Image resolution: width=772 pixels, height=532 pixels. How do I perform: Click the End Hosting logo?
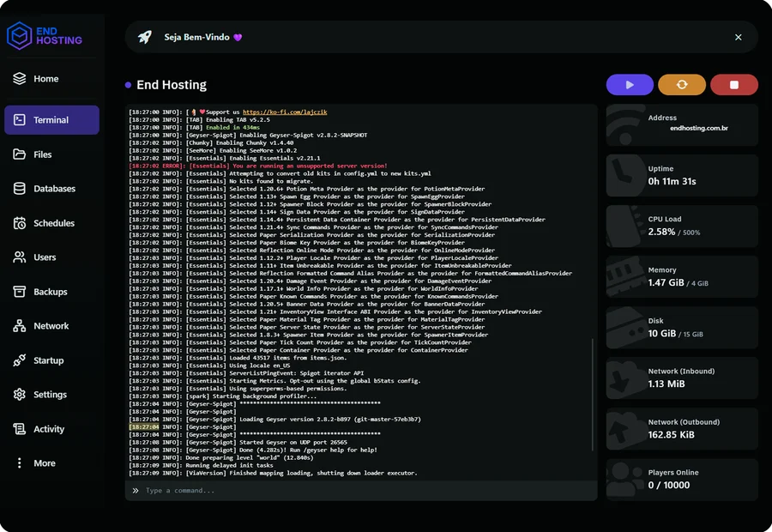pyautogui.click(x=45, y=36)
